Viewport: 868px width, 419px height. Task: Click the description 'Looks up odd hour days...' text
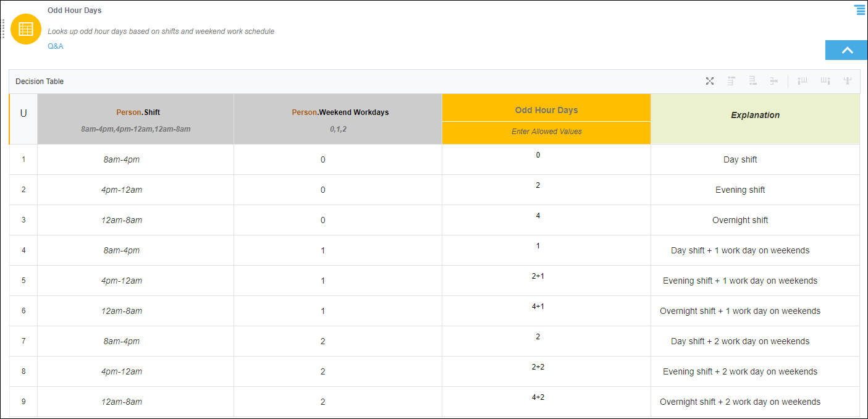(161, 31)
